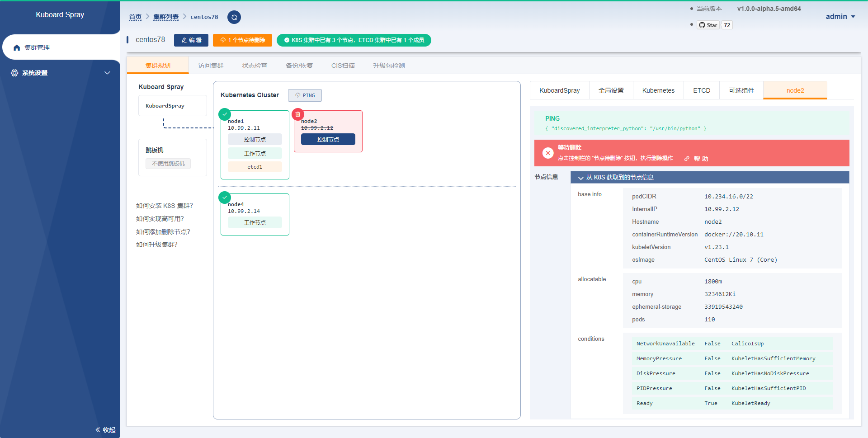This screenshot has width=868, height=438.
Task: Click the green checkmark badge on node4
Action: tap(225, 198)
